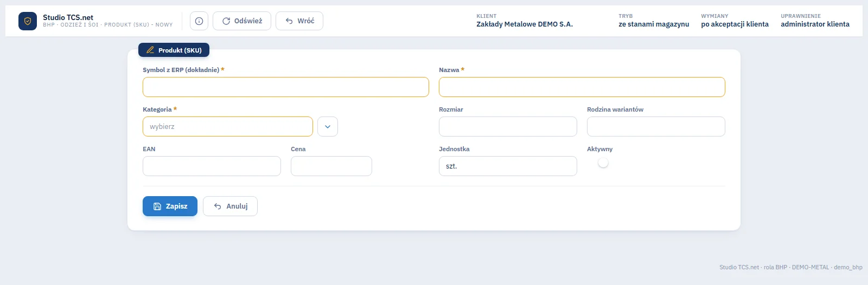Expand the Kategoria chevron dropdown
Image resolution: width=868 pixels, height=285 pixels.
(328, 127)
